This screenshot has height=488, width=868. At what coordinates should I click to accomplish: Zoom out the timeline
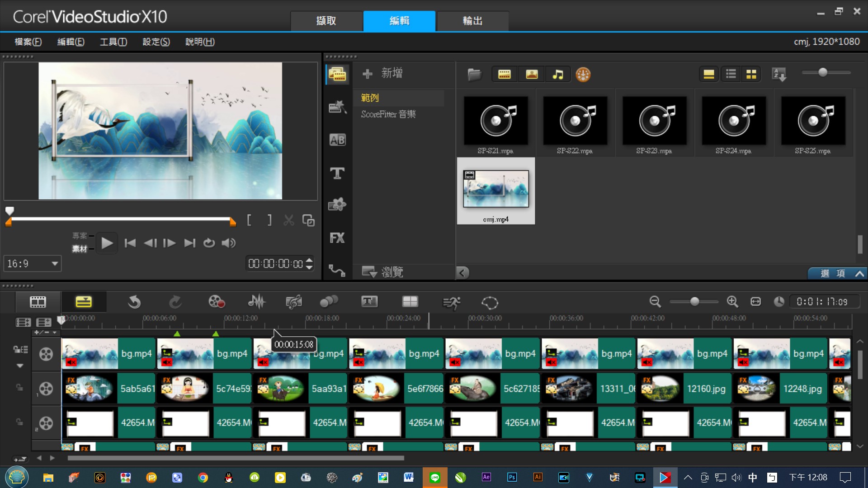(x=655, y=302)
